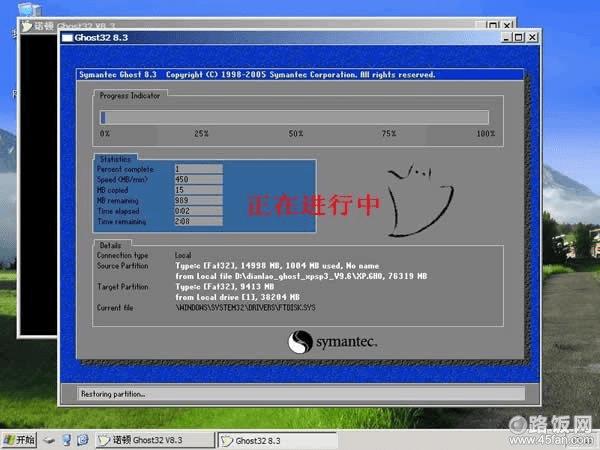Image resolution: width=600 pixels, height=450 pixels.
Task: Launch the Internet Explorer quick launch icon
Action: 83,440
